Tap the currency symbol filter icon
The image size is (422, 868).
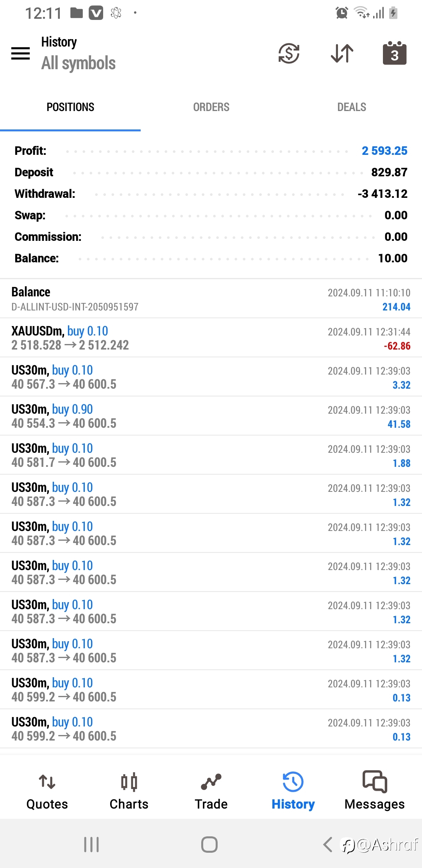289,54
